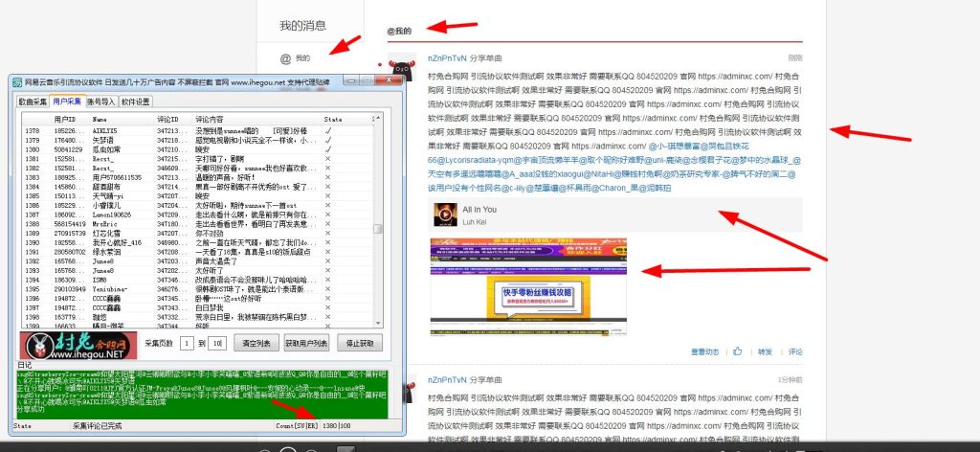Switch to 歌曲采集 tab
The image size is (980, 452).
point(33,102)
